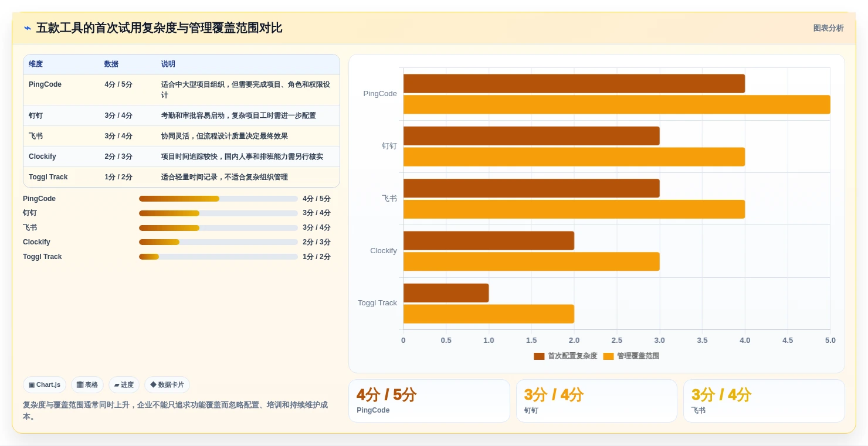
Task: Click the 维度 column header
Action: click(36, 64)
